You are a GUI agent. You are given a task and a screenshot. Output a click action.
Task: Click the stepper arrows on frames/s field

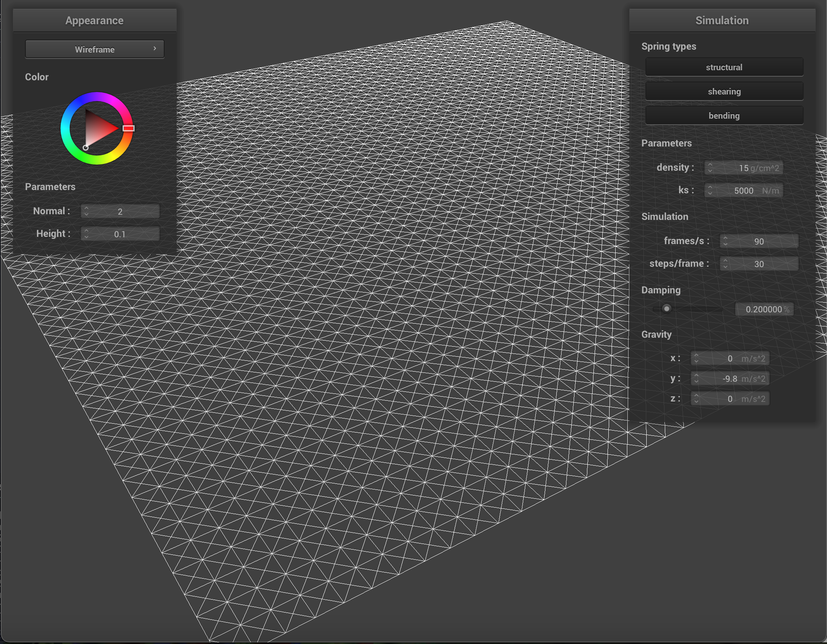725,241
